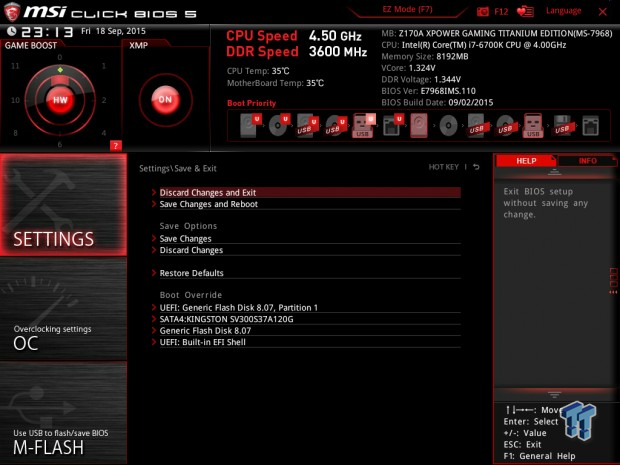This screenshot has height=465, width=620.
Task: Boot from UEFI: Generic Flash Disk 8.07, Partition 1
Action: 310,308
